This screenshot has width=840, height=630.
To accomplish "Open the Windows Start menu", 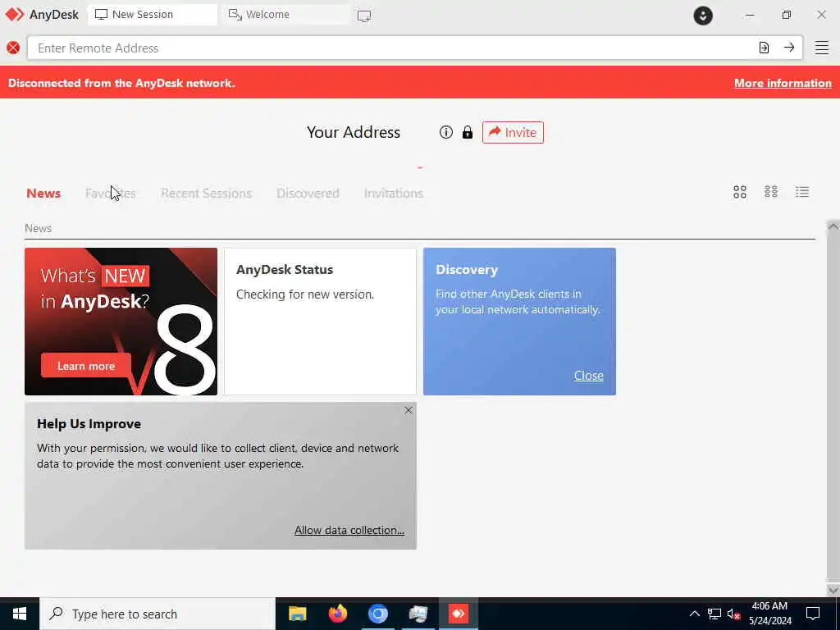I will point(20,614).
